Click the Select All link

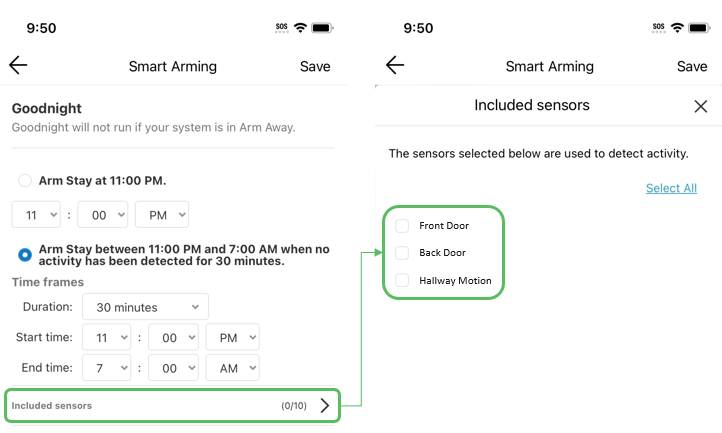pyautogui.click(x=671, y=188)
